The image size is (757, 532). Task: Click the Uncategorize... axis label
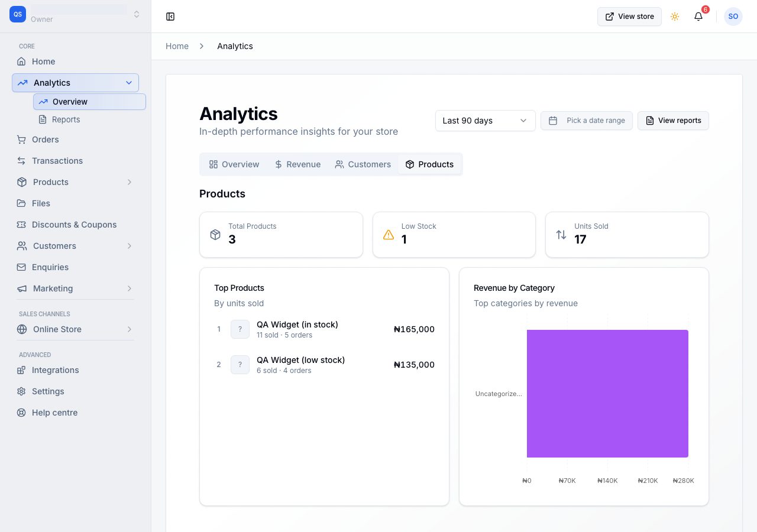499,394
